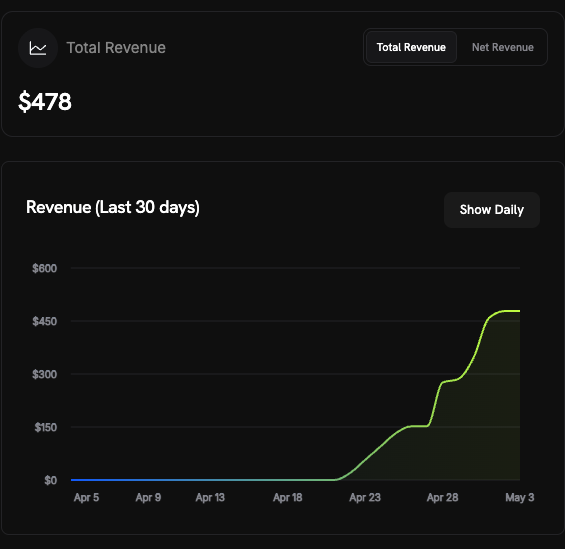Click the Apr 13 date label
Viewport: 565px width, 549px height.
(x=210, y=497)
